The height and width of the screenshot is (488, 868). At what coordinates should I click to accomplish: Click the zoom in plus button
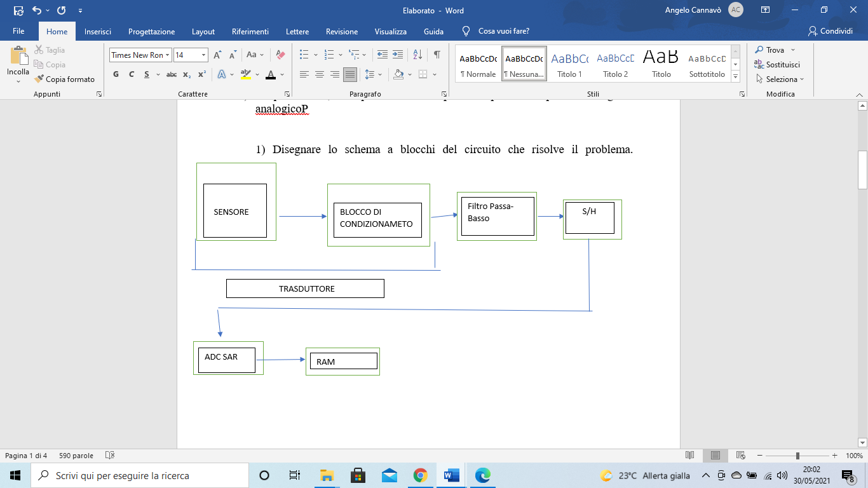pyautogui.click(x=834, y=456)
